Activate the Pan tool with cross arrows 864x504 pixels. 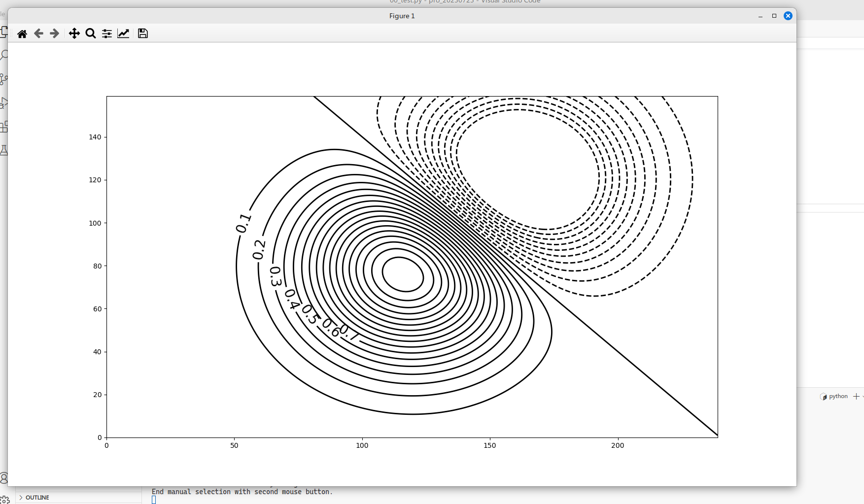[x=74, y=34]
